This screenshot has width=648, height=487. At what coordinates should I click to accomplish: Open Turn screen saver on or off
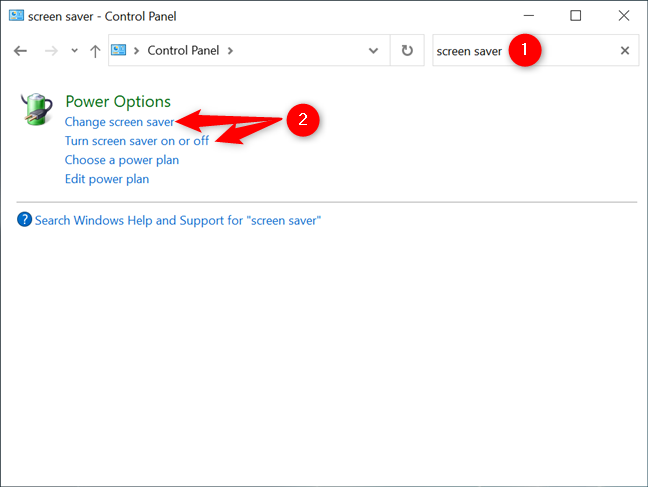137,141
